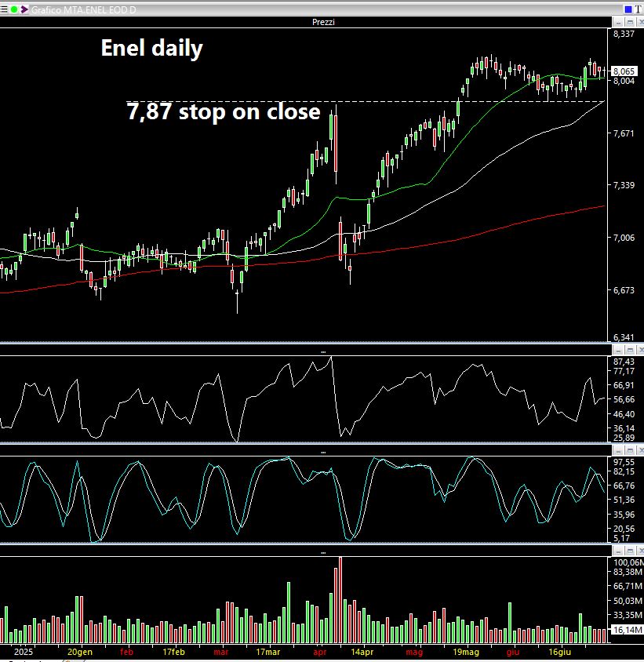The height and width of the screenshot is (662, 644).
Task: Click the highlighted 8,065 current price label
Action: point(624,71)
